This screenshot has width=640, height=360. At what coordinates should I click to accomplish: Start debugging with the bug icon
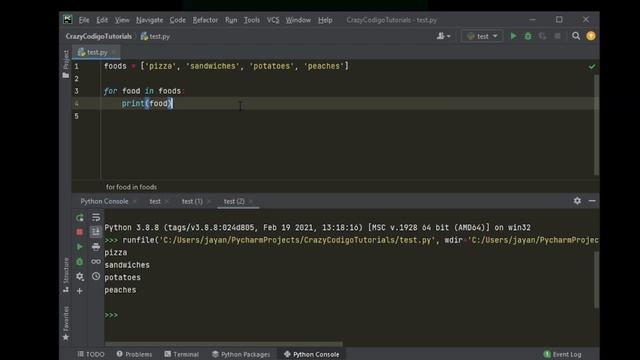point(528,36)
